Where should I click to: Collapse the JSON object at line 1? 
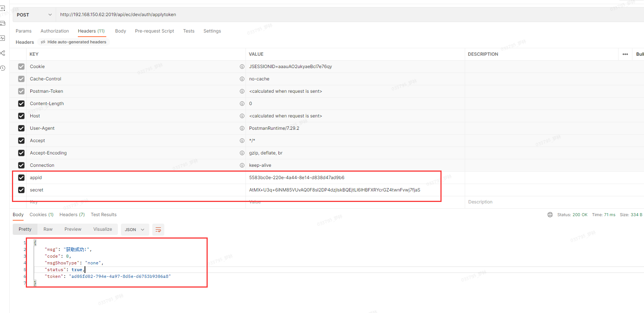[x=35, y=243]
